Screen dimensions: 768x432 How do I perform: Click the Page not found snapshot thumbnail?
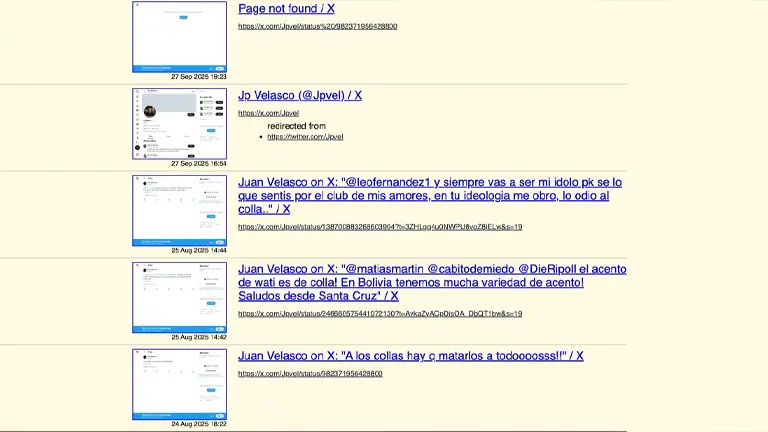coord(180,36)
